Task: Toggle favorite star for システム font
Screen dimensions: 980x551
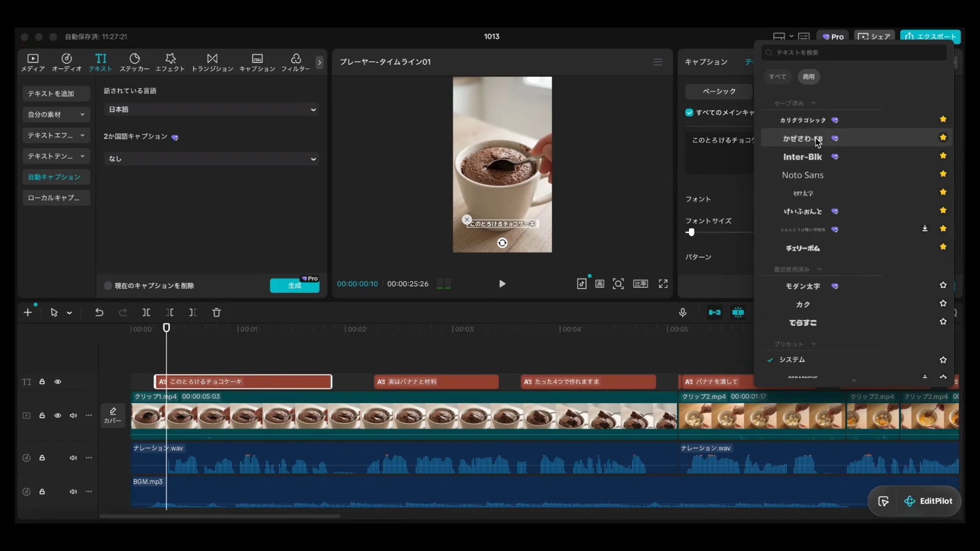Action: coord(943,360)
